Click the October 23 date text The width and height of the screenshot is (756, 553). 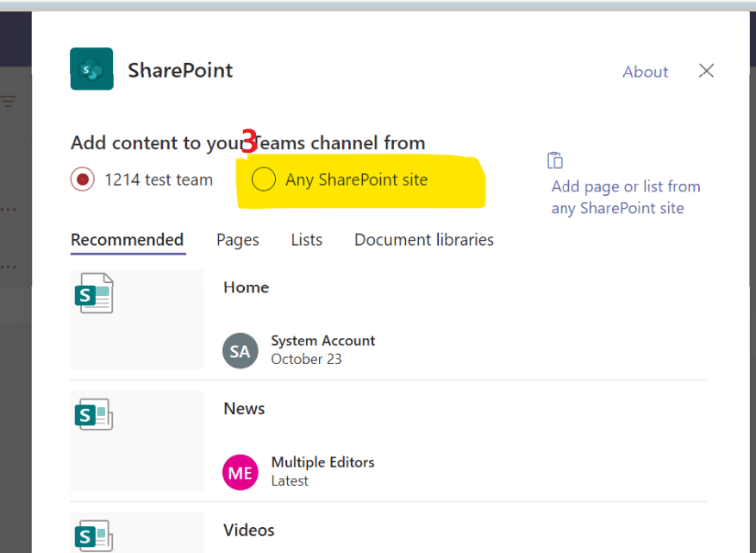[306, 360]
